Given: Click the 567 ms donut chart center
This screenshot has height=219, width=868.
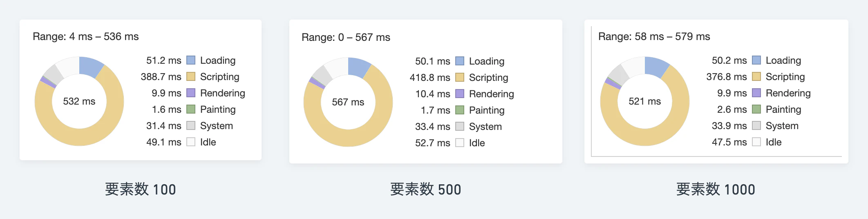Looking at the screenshot, I should pos(348,102).
